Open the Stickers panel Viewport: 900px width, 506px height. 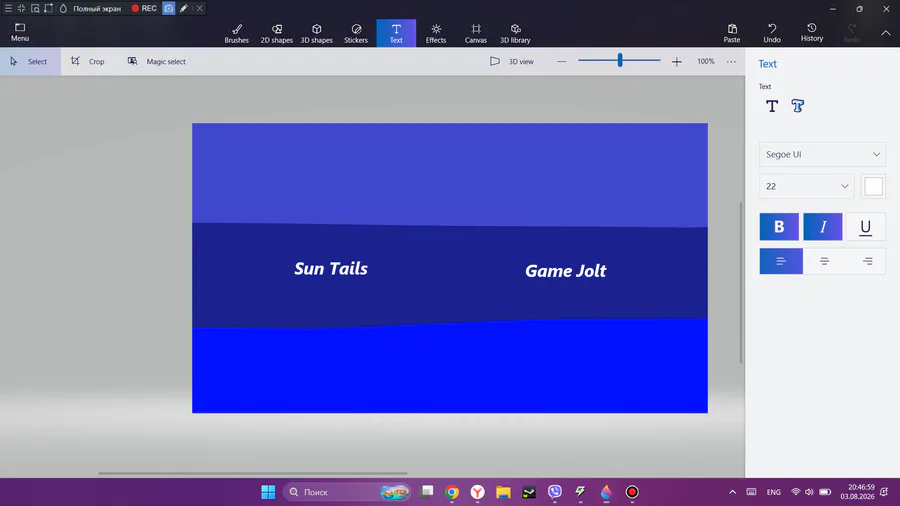point(356,33)
